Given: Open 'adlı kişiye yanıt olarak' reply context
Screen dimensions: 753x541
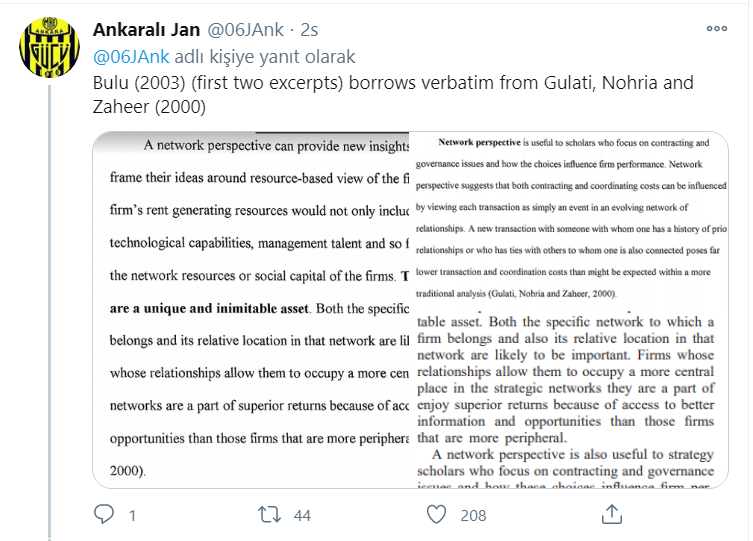Looking at the screenshot, I should (265, 57).
